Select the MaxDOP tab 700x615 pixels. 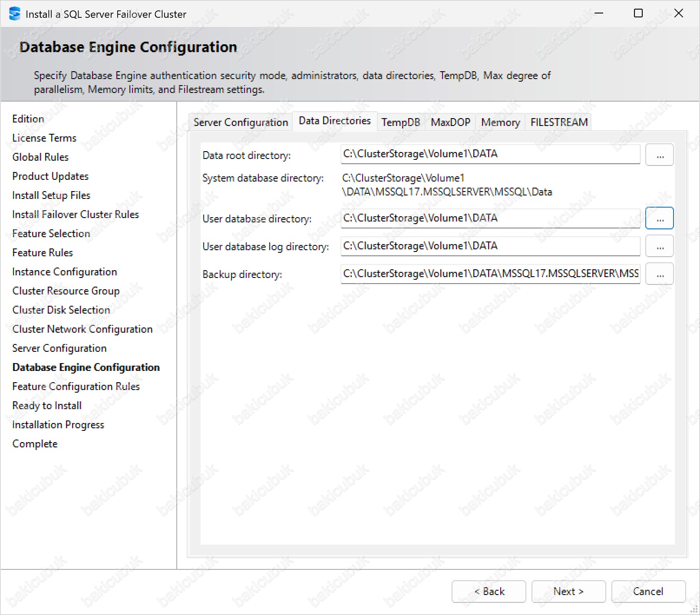point(450,122)
